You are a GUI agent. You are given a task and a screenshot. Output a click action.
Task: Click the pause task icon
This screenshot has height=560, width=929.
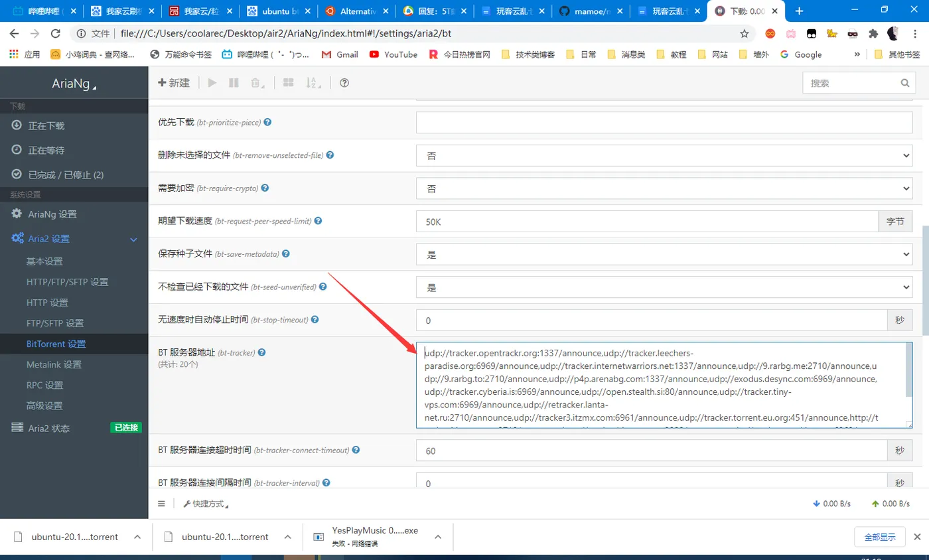(x=234, y=83)
